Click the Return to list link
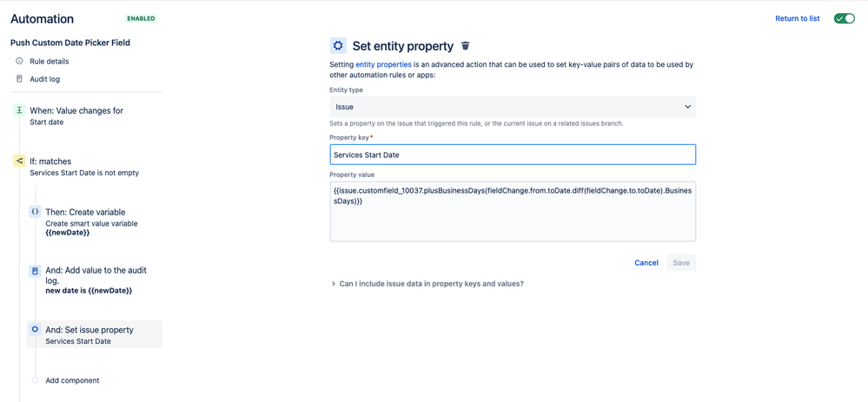Image resolution: width=868 pixels, height=402 pixels. tap(797, 18)
